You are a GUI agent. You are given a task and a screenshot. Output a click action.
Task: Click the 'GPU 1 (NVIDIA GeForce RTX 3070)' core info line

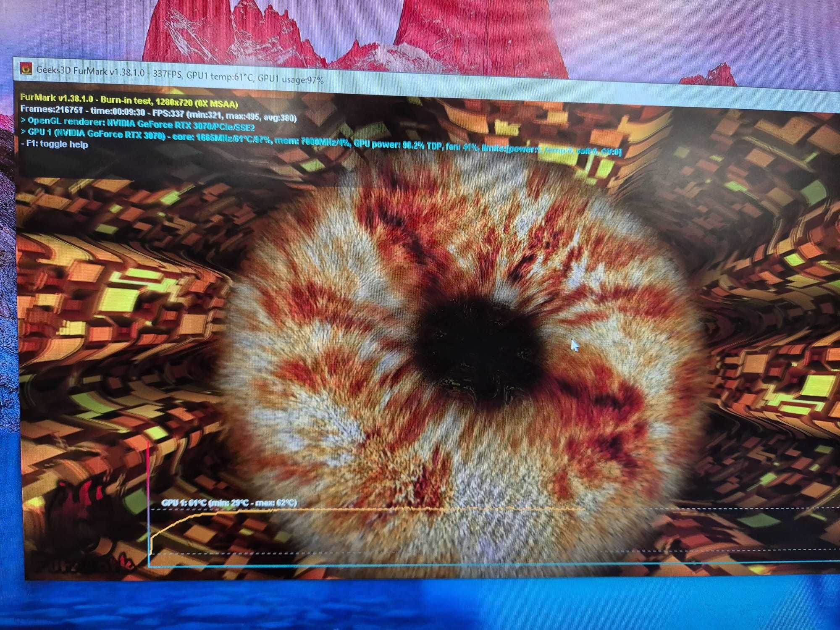point(321,142)
